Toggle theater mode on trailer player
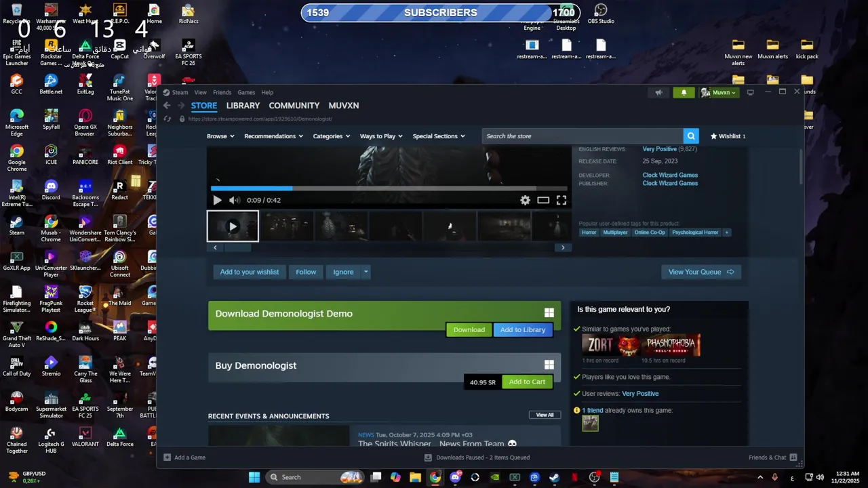868x488 pixels. coord(543,200)
